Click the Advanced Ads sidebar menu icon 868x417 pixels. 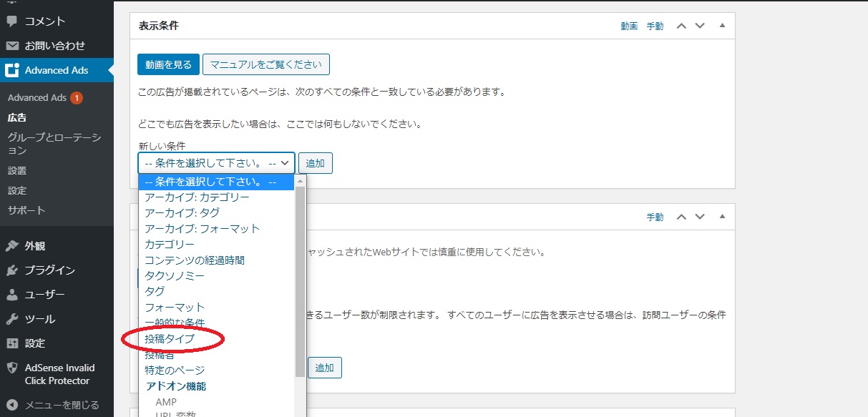(12, 70)
